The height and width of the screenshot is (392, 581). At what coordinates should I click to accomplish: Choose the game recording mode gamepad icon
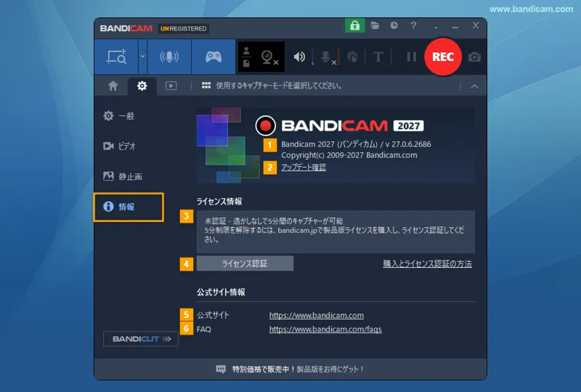click(214, 57)
